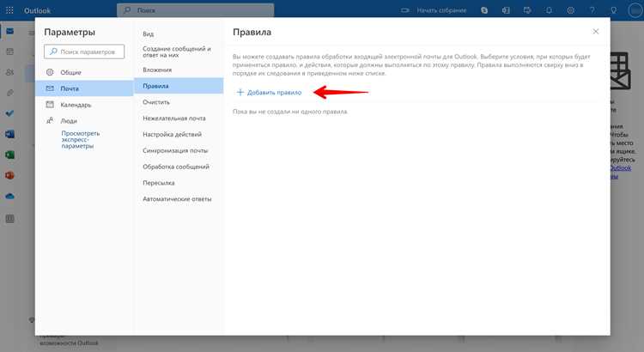Open the app launcher grid icon
Image resolution: width=644 pixels, height=352 pixels.
9,10
